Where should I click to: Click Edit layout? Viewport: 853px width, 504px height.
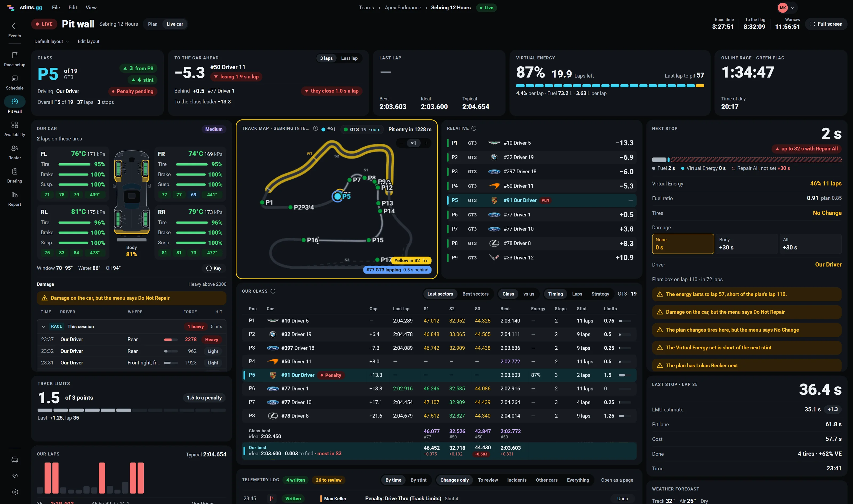(x=88, y=41)
